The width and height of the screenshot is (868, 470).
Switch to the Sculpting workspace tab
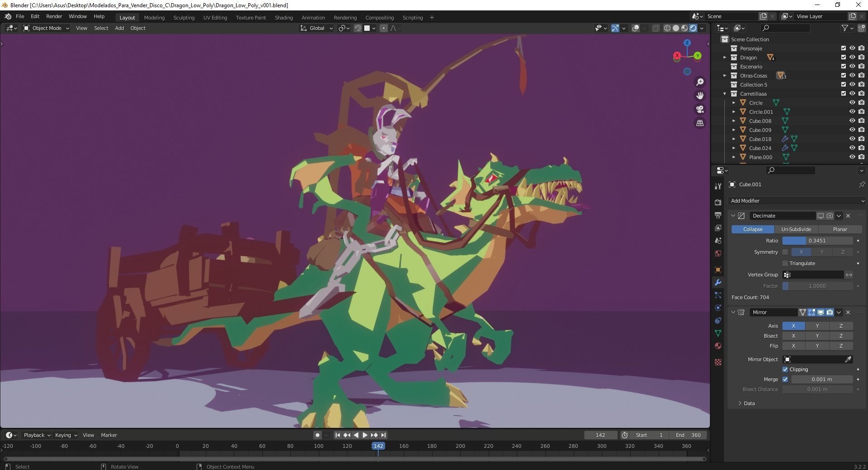click(184, 18)
